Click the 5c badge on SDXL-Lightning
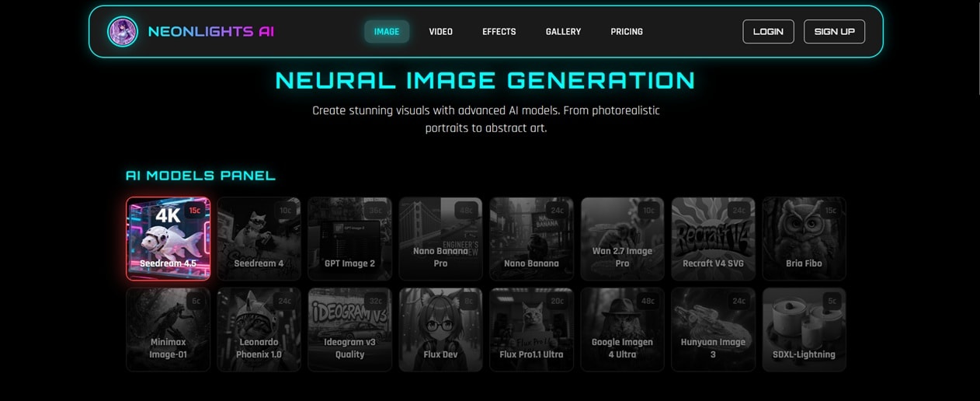 [x=832, y=302]
